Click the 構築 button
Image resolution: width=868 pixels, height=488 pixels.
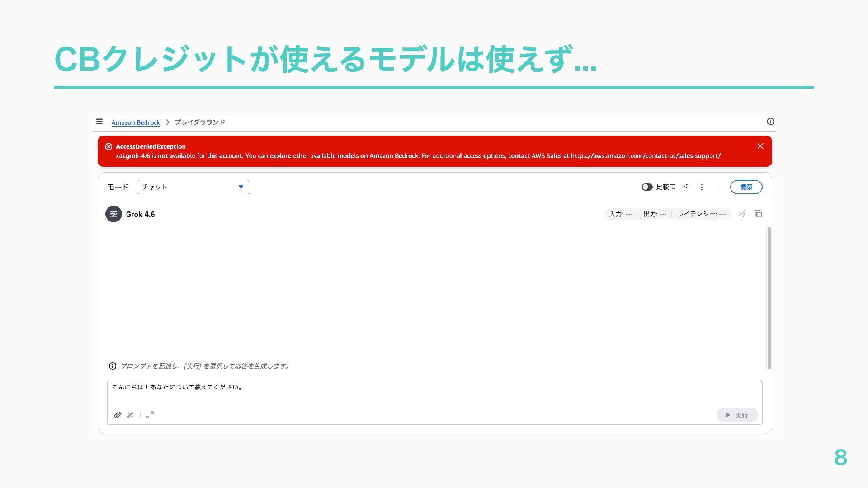click(746, 187)
